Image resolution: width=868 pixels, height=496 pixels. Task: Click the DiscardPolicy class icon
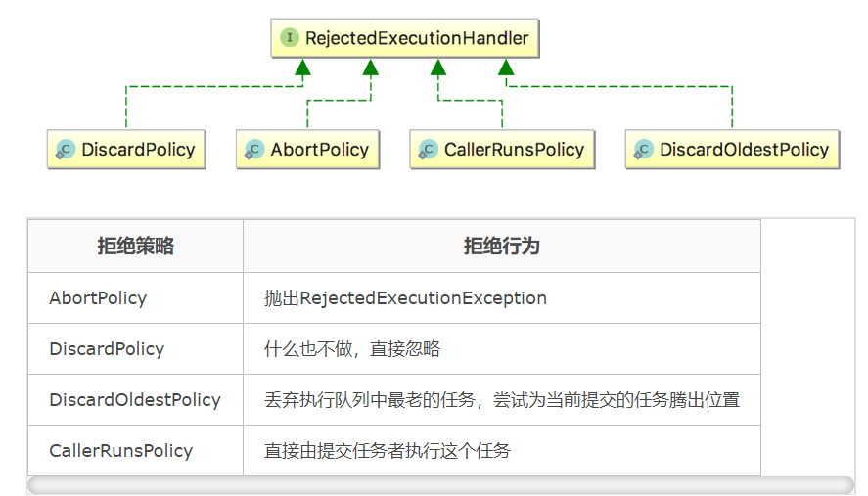(x=65, y=150)
